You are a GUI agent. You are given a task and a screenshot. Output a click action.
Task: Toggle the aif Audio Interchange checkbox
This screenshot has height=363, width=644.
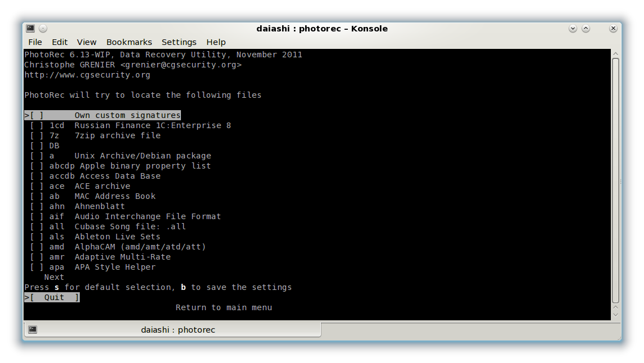pos(37,216)
